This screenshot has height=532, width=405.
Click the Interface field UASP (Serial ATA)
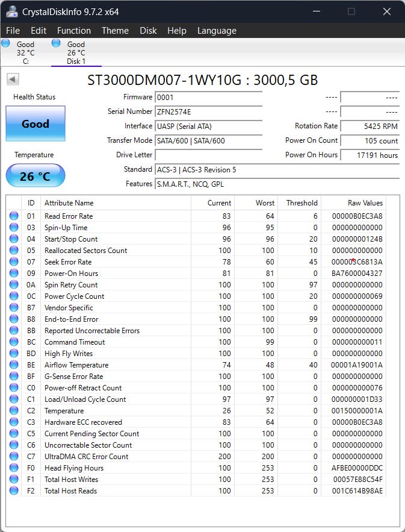click(208, 126)
